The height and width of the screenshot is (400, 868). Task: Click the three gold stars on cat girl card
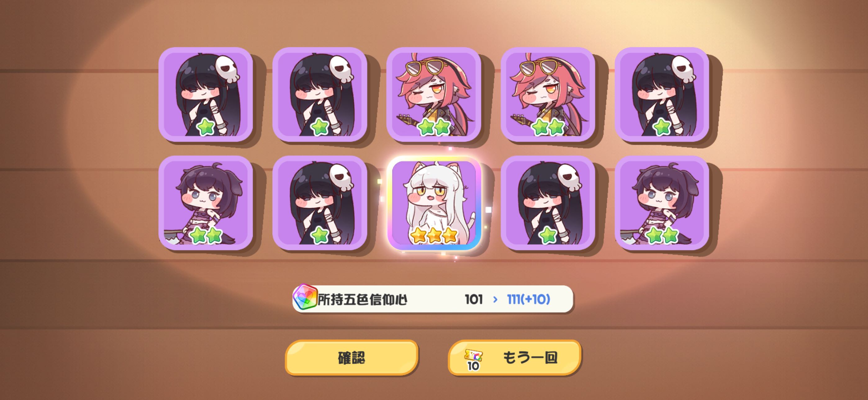coord(434,235)
